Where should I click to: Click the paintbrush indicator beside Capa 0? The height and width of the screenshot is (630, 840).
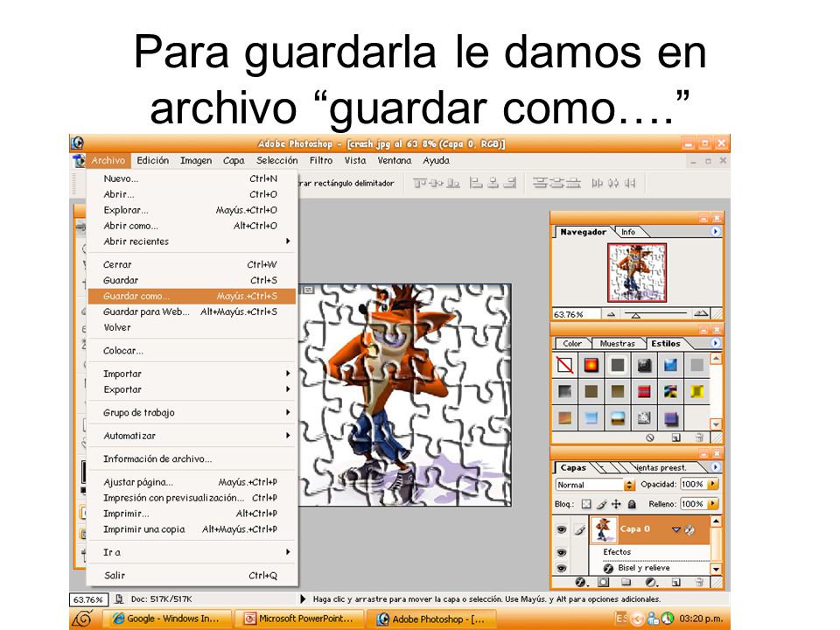[x=579, y=530]
